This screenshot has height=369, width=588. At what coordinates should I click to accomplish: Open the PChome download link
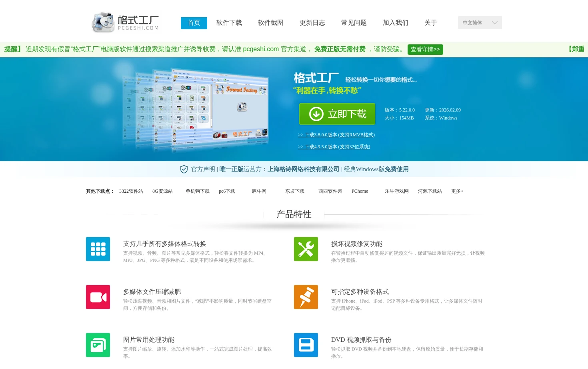(360, 191)
